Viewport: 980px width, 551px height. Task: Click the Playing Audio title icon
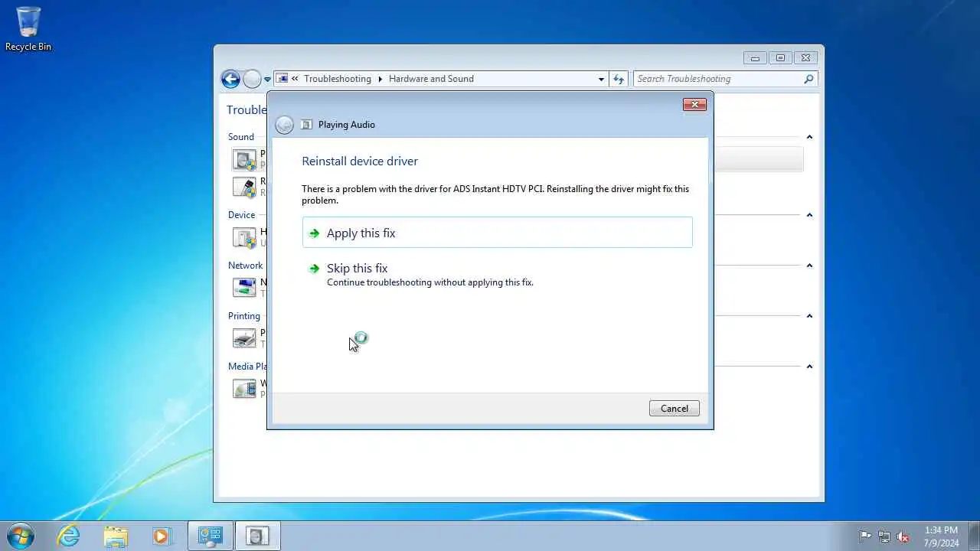(307, 125)
